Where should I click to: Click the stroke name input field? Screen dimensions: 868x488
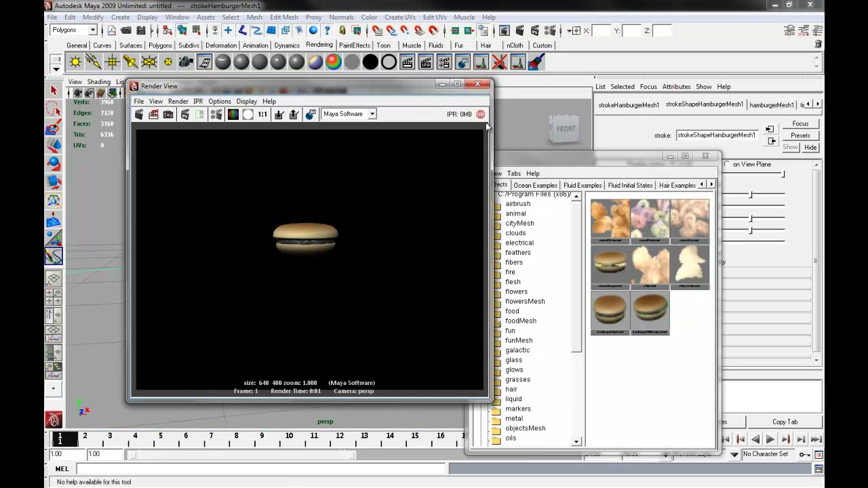[717, 136]
